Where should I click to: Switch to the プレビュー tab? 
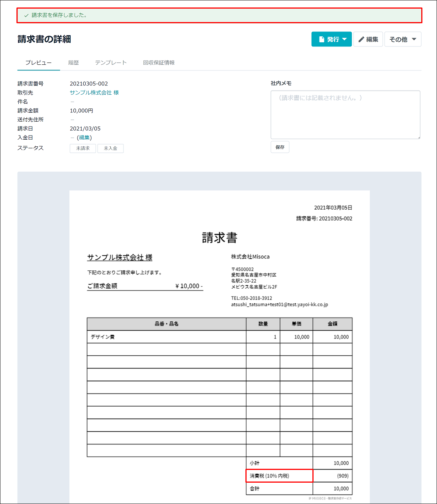[x=39, y=63]
